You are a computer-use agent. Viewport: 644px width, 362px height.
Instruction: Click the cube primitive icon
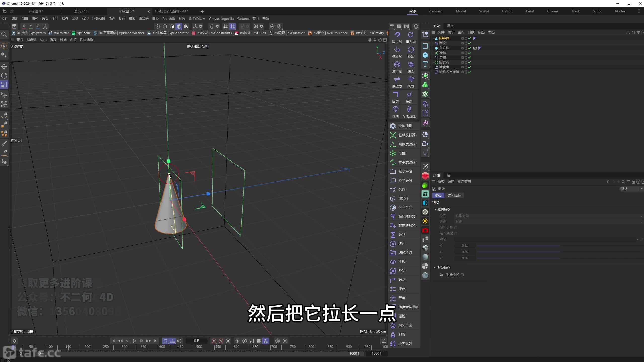pos(425,55)
